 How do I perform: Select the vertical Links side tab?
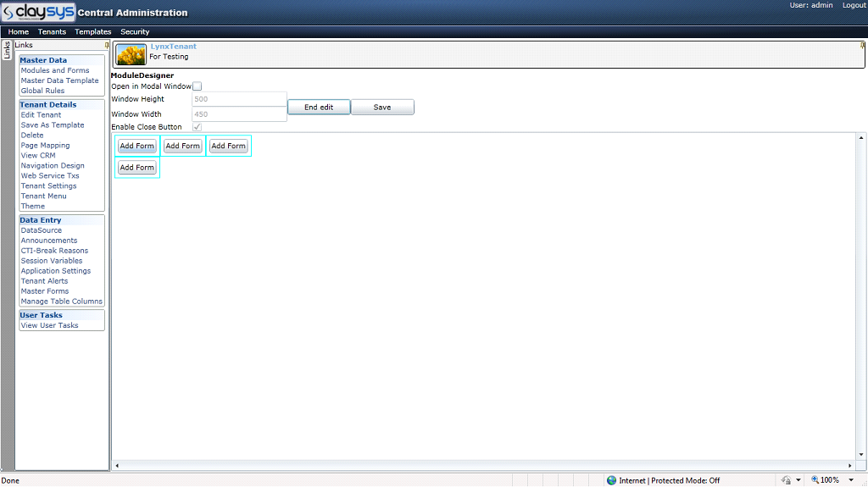click(7, 50)
